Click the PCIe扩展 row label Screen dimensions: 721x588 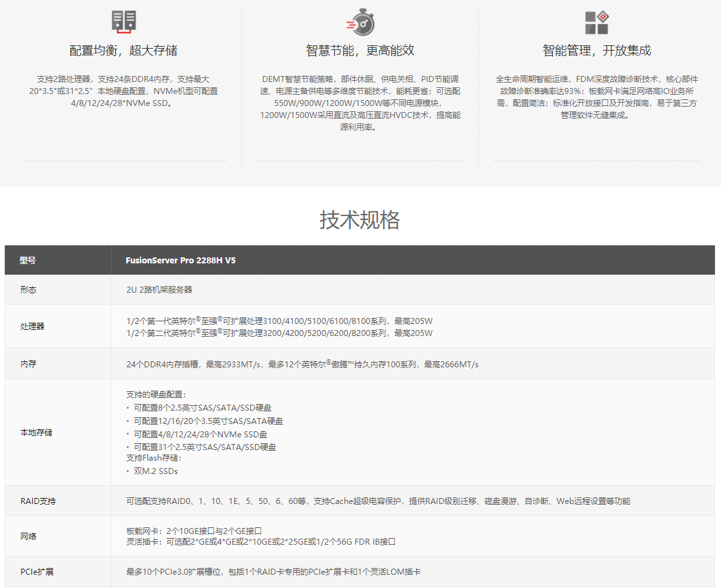point(37,572)
